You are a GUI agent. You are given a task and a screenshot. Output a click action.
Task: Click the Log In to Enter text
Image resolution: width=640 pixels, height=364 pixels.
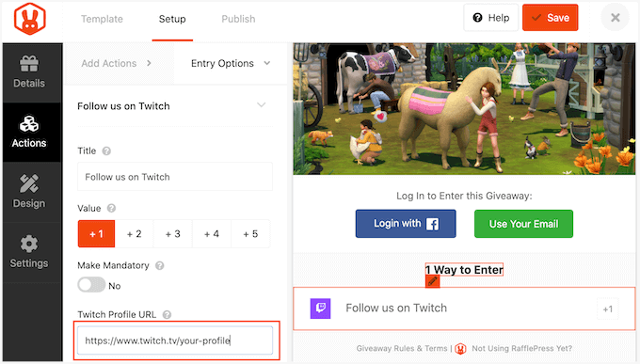(464, 196)
